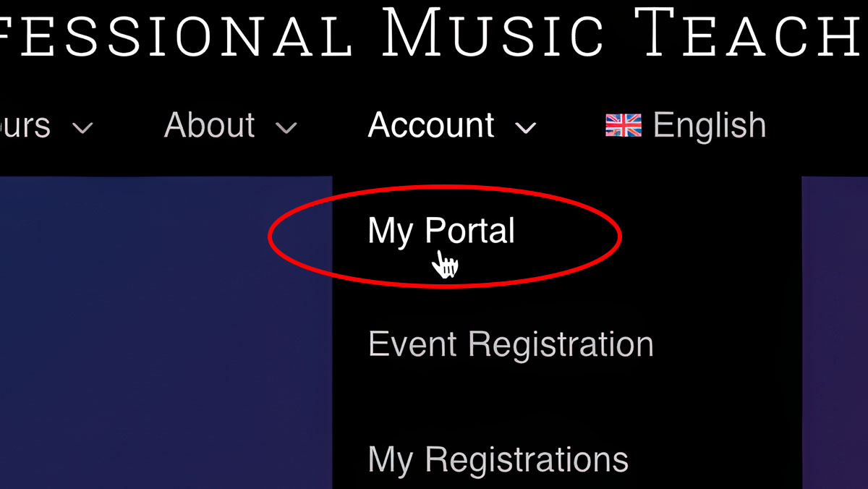The height and width of the screenshot is (489, 868).
Task: Switch language via the English label
Action: pos(710,125)
